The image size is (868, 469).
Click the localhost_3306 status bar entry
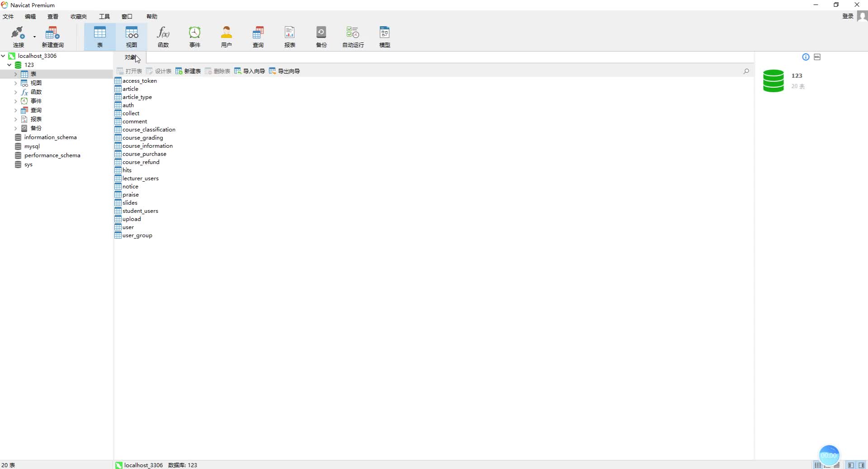point(139,465)
